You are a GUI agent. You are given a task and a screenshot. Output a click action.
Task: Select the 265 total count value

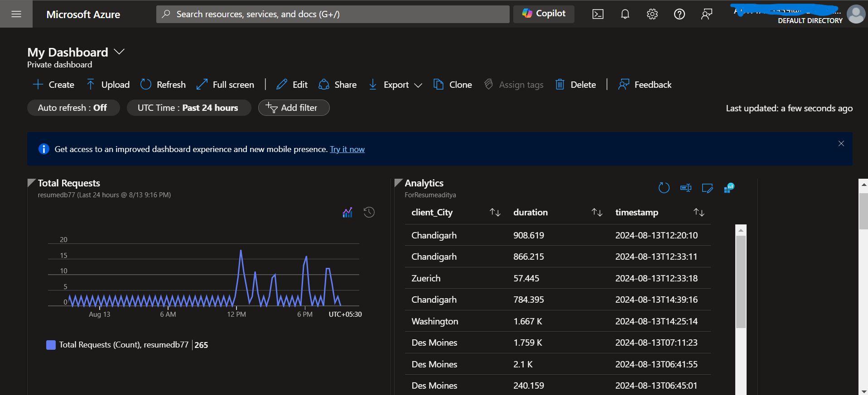click(x=201, y=345)
